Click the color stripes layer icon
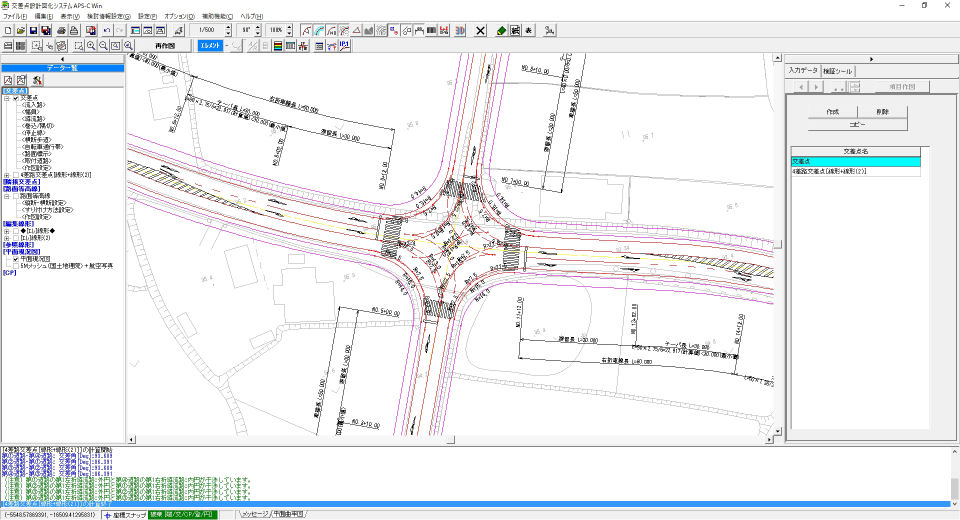 point(277,46)
